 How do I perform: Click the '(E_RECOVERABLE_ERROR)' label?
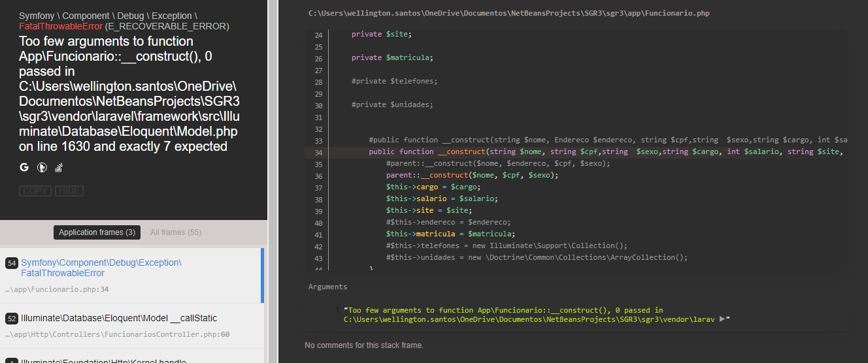167,26
